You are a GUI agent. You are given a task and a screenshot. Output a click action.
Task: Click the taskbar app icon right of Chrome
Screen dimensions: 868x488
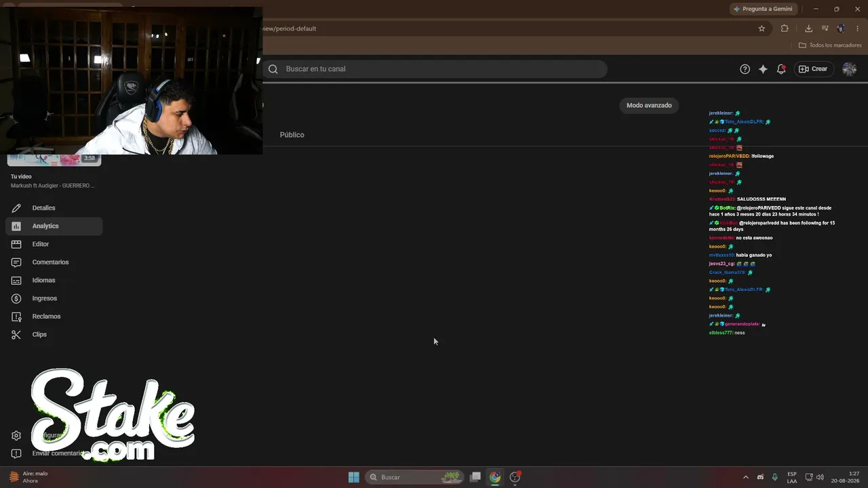point(515,477)
